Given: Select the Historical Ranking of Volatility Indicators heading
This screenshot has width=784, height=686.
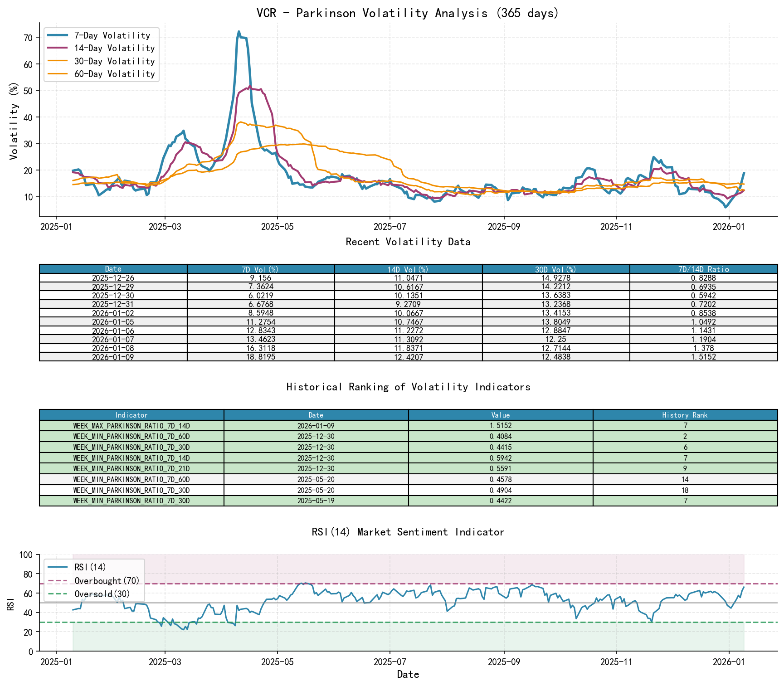Looking at the screenshot, I should (408, 387).
